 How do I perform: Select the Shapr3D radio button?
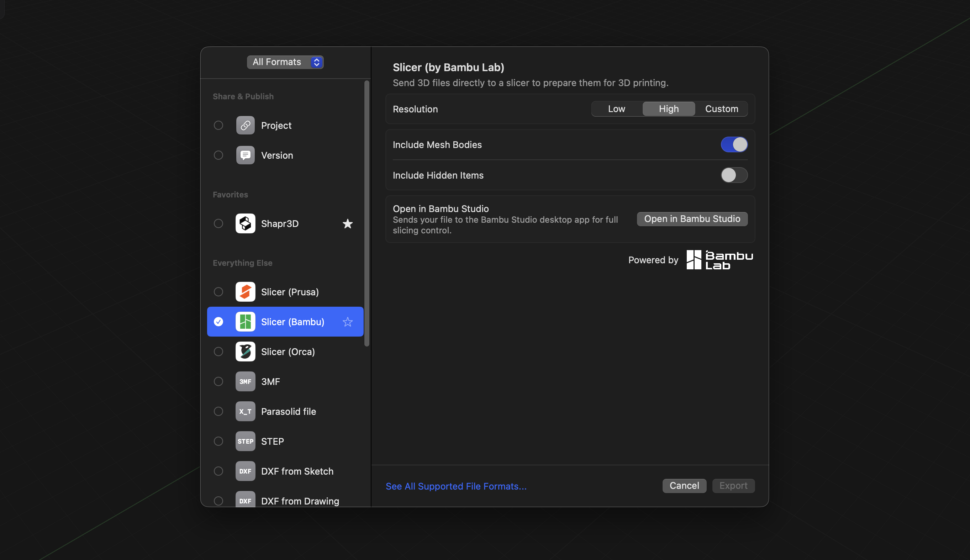pos(218,223)
